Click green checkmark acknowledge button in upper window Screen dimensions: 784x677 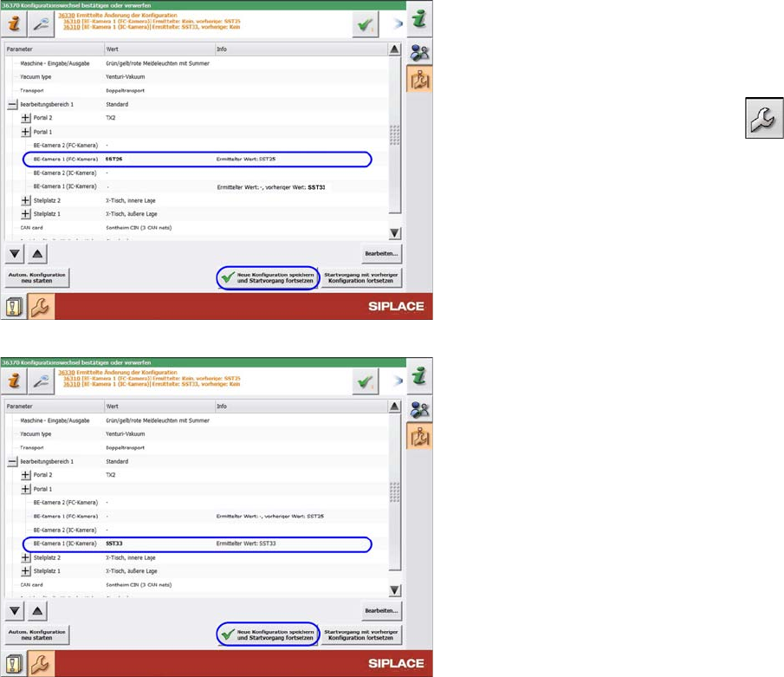365,24
